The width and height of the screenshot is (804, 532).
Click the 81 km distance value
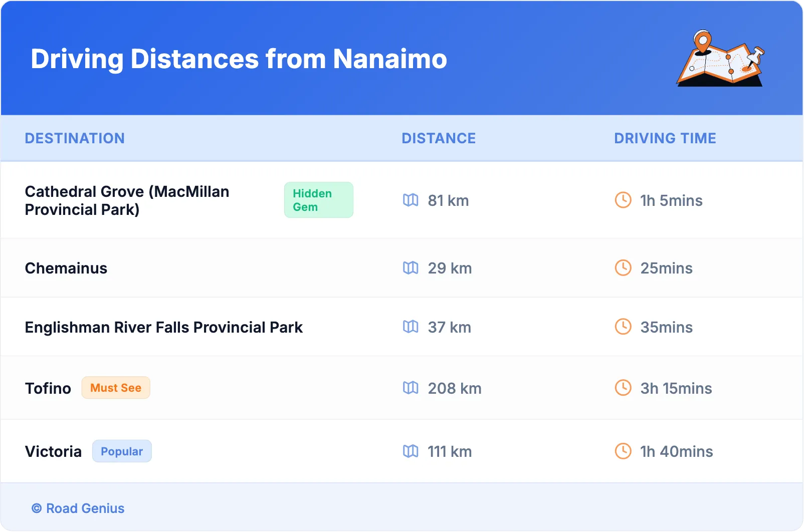click(x=448, y=201)
